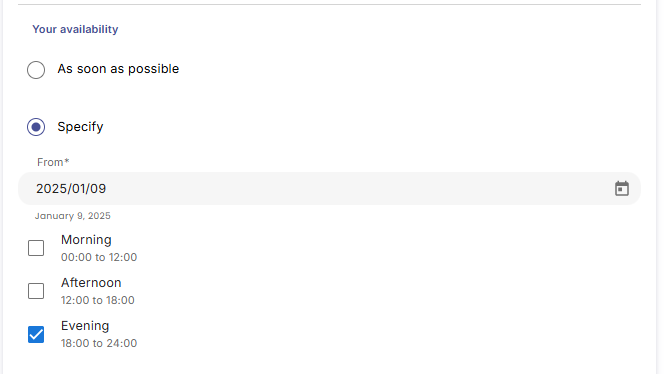Image resolution: width=665 pixels, height=374 pixels.
Task: Click inside the From date input field
Action: (329, 188)
